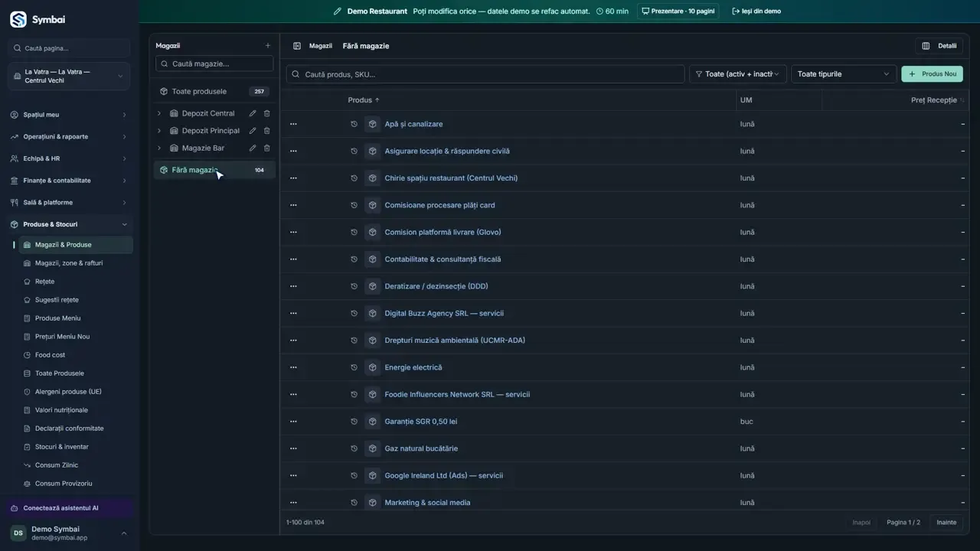Viewport: 980px width, 551px height.
Task: Focus the Caută magazie search field
Action: point(214,64)
